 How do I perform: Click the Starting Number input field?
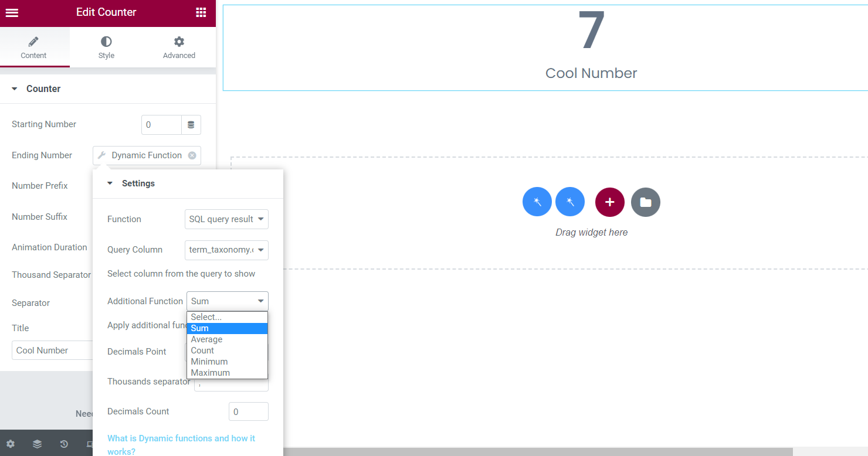pos(161,125)
